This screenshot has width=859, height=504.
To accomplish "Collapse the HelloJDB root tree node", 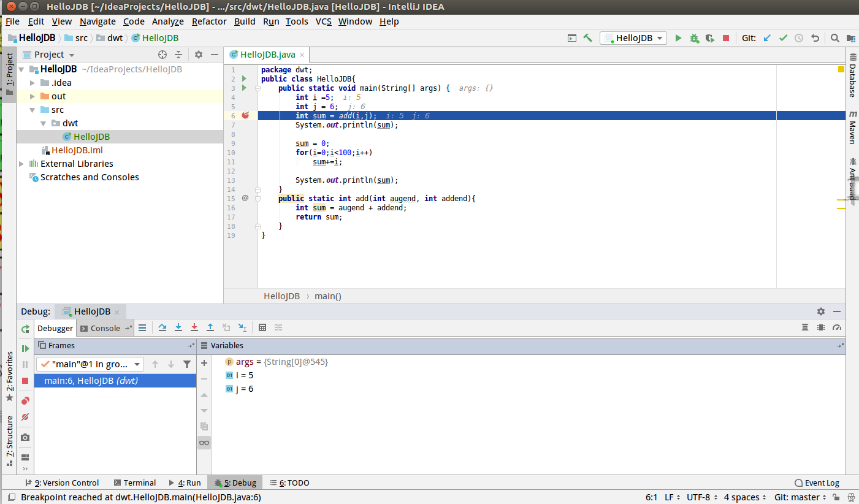I will click(23, 69).
